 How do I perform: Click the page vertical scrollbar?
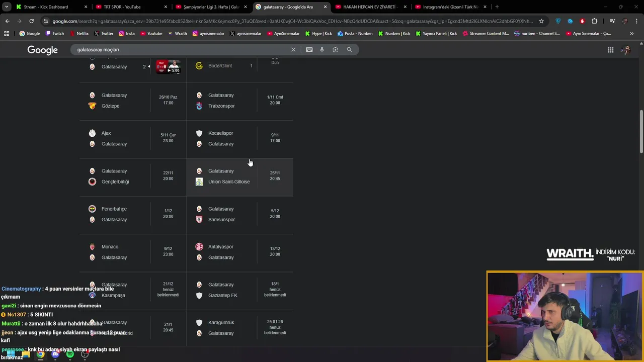[x=641, y=132]
